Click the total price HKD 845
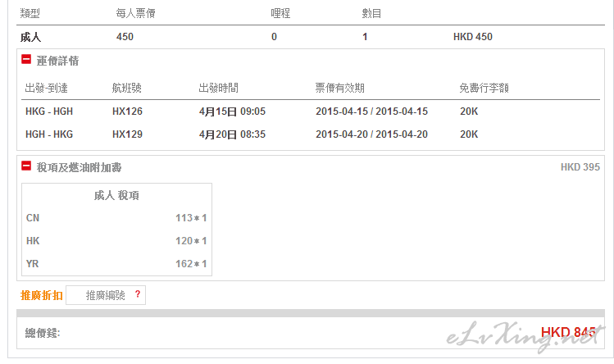Screen dimensions: 614x364 (x=568, y=333)
